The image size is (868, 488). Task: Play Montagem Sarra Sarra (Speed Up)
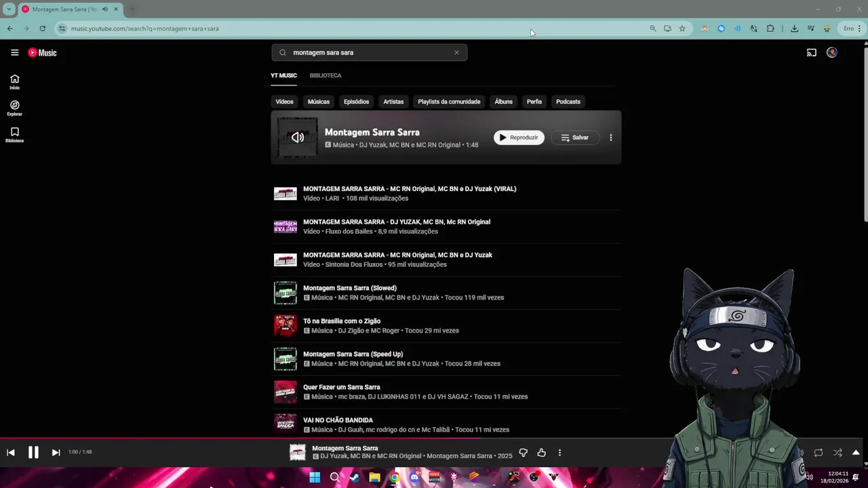point(446,359)
